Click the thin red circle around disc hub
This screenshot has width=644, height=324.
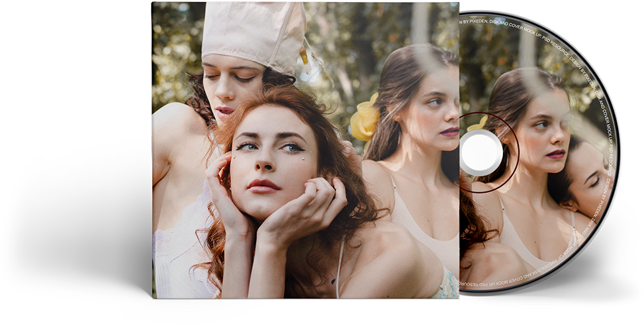517,152
